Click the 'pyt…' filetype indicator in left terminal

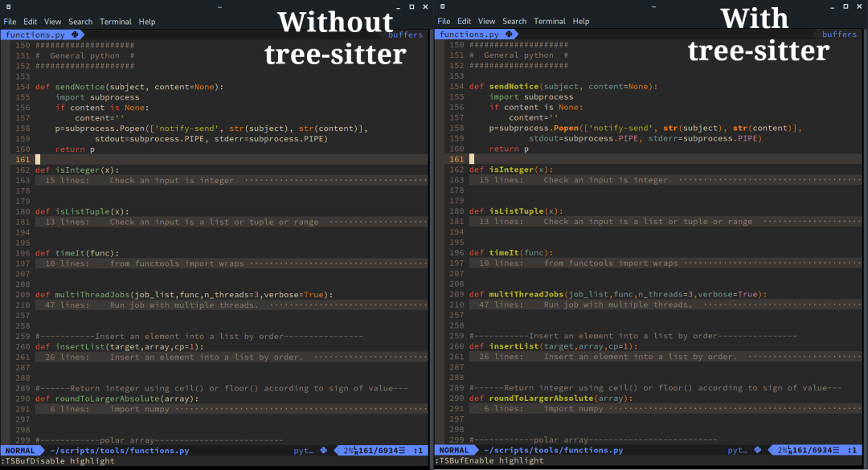[303, 451]
